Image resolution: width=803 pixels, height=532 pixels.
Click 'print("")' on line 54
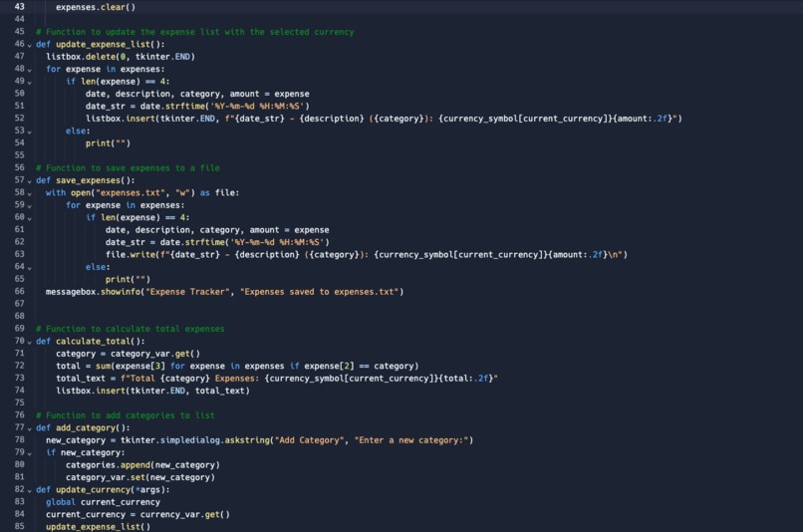point(108,143)
